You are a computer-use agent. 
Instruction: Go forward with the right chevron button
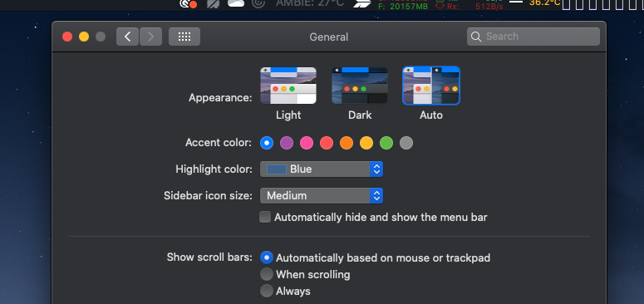pos(150,37)
